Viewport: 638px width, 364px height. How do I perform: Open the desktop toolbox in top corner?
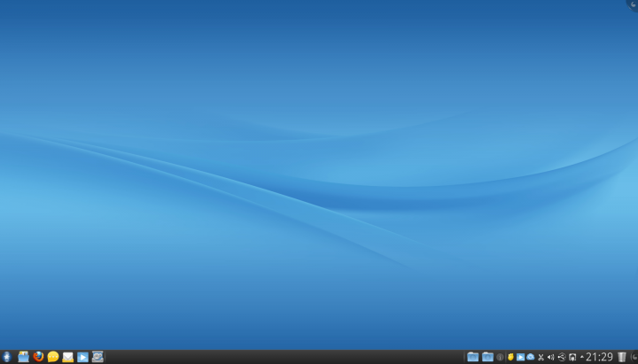(633, 5)
